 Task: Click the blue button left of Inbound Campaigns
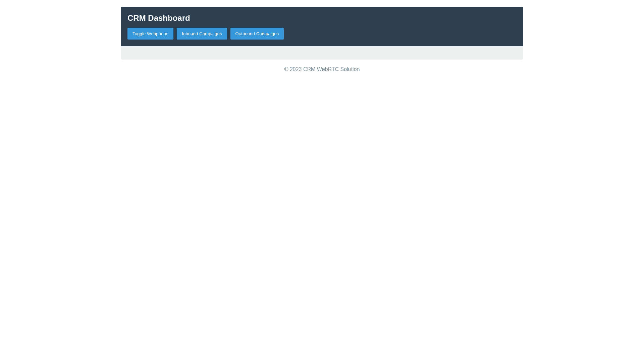[150, 34]
